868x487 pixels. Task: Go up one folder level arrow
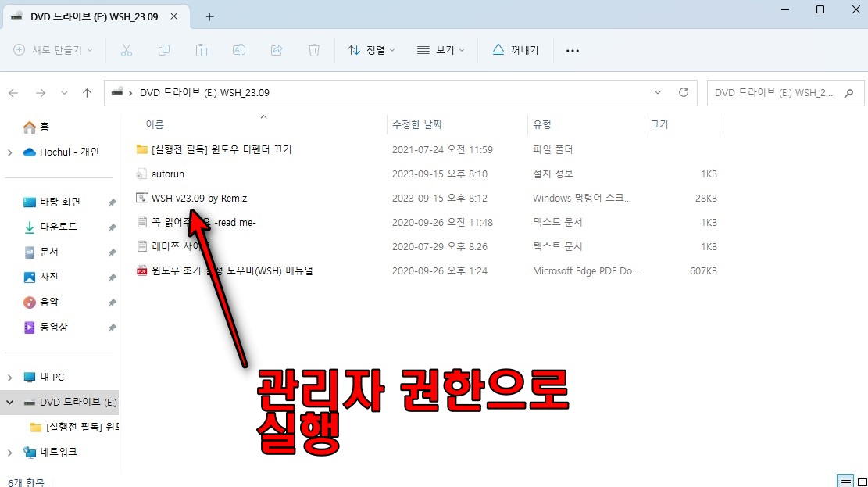(87, 93)
